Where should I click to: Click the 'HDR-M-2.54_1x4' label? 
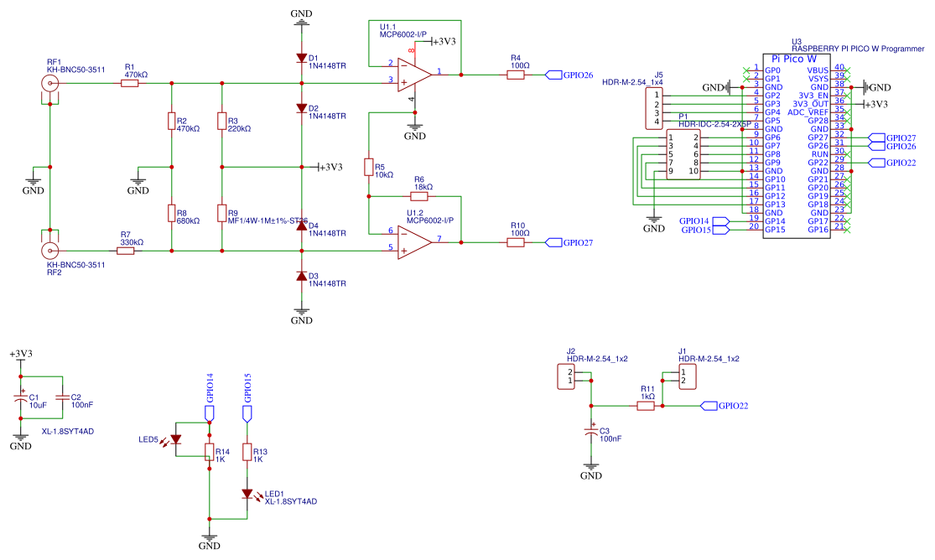[632, 83]
